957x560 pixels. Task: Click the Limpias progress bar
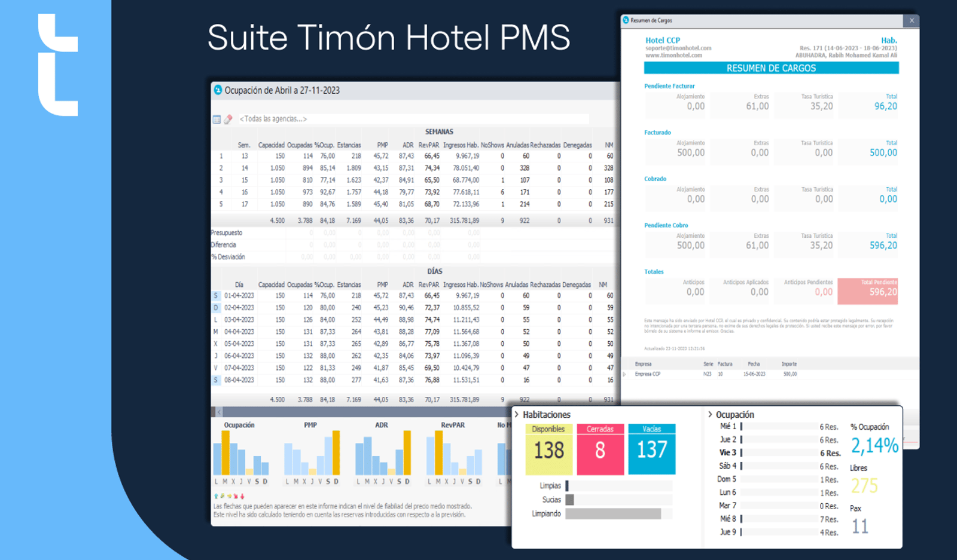[618, 486]
